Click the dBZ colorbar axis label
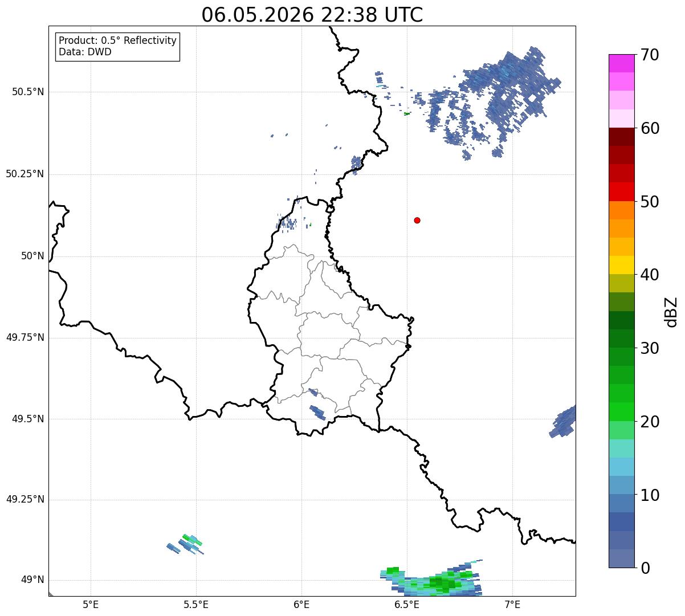Image resolution: width=685 pixels, height=616 pixels. (x=671, y=311)
